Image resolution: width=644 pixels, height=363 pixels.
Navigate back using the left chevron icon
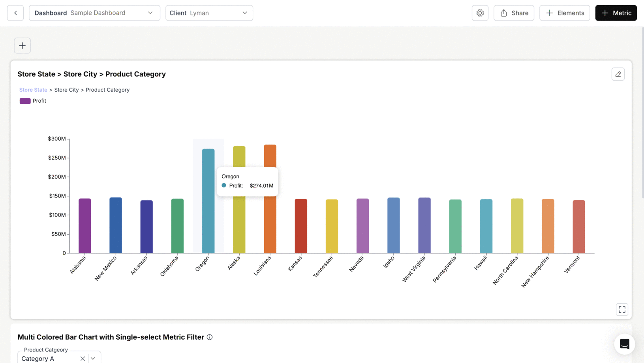15,13
